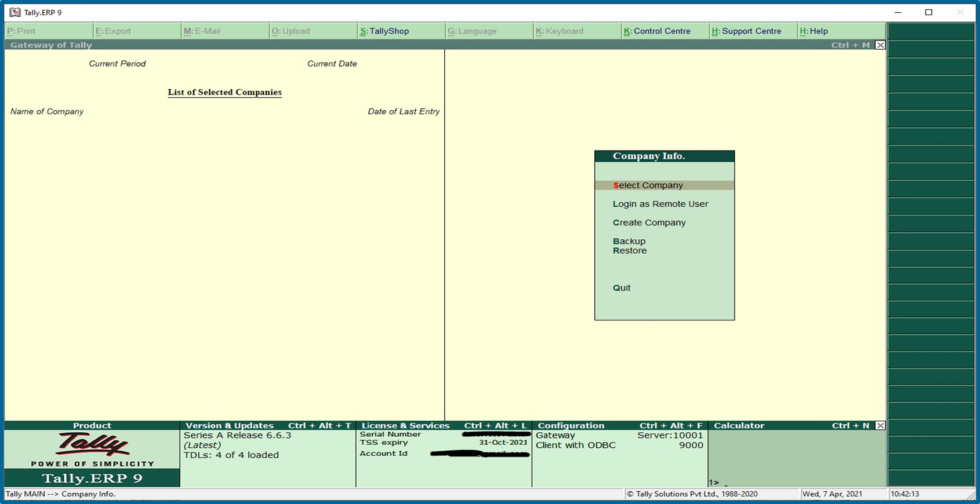Click the Configuration panel header
This screenshot has width=980, height=504.
pyautogui.click(x=620, y=426)
